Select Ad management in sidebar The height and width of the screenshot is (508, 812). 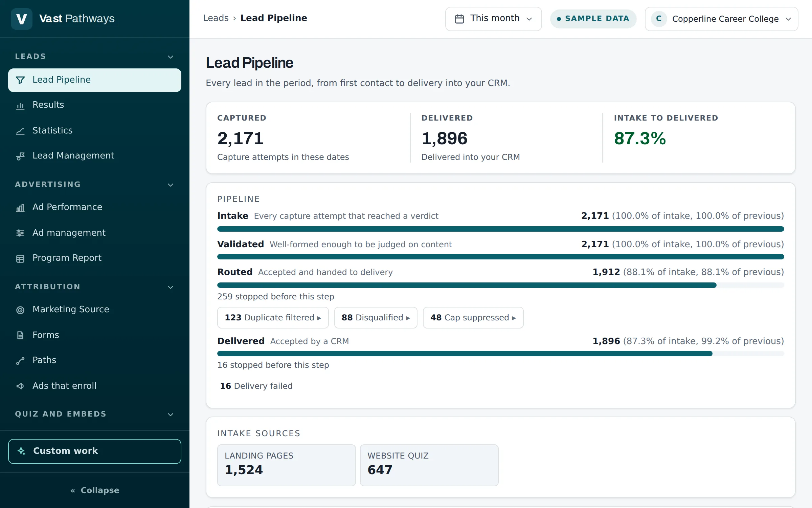[95, 233]
